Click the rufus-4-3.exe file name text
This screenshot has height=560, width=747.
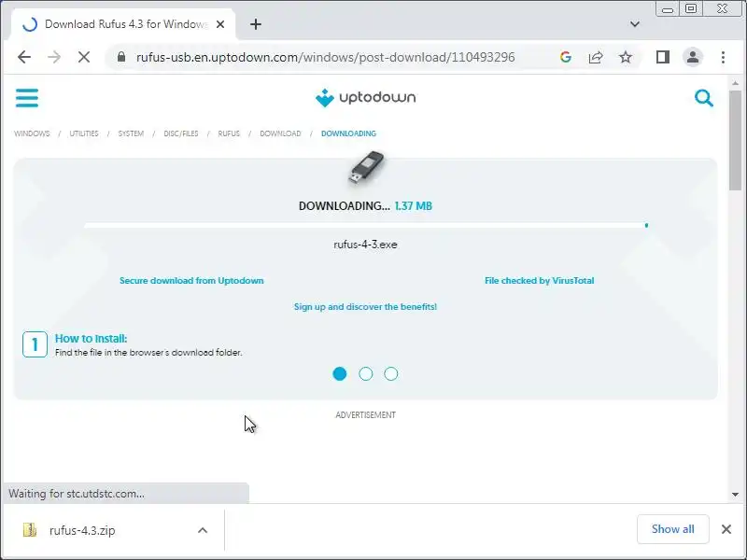[x=365, y=245]
